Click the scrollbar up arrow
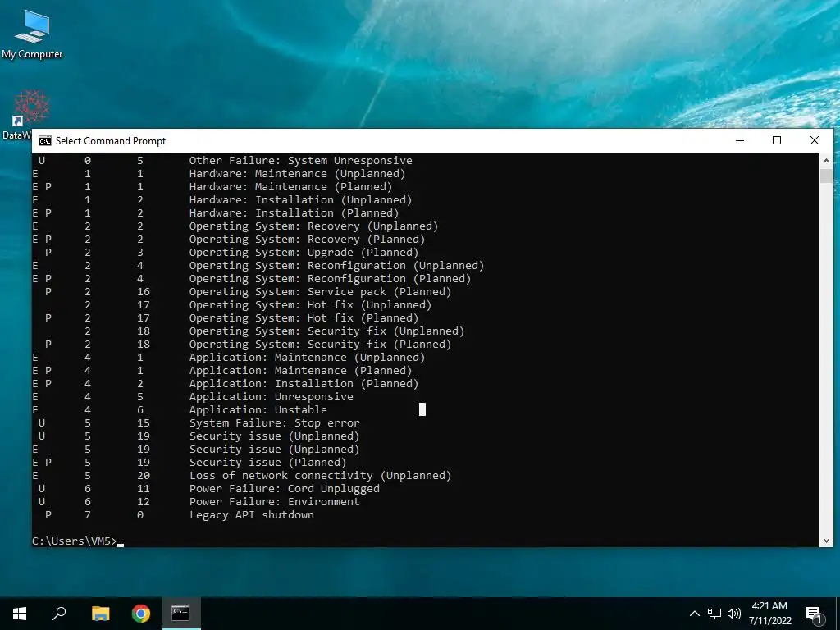Screen dimensions: 840x630 pyautogui.click(x=826, y=160)
